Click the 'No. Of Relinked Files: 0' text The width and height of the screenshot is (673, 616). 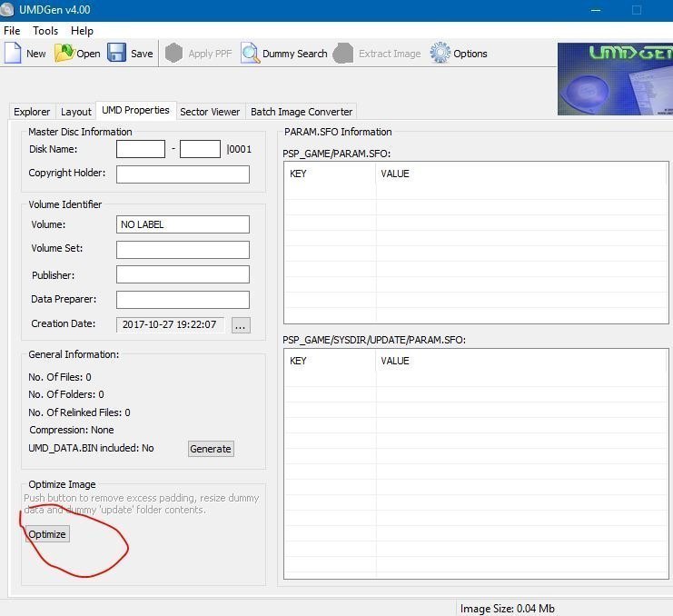tap(79, 412)
